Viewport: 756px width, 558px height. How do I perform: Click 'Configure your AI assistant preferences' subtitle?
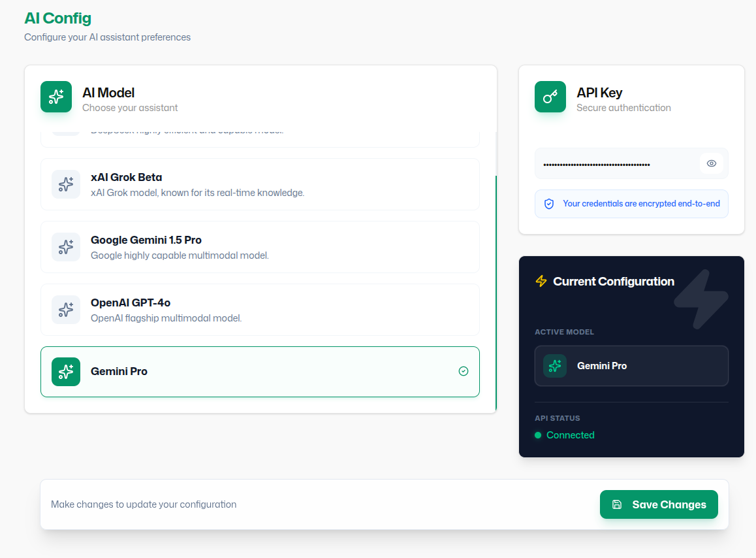[108, 37]
